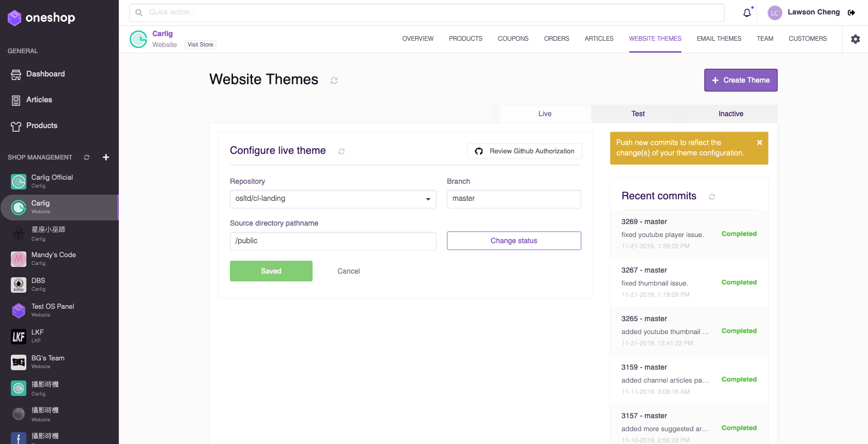Focus the Quick action search field
The height and width of the screenshot is (444, 868).
pos(427,12)
